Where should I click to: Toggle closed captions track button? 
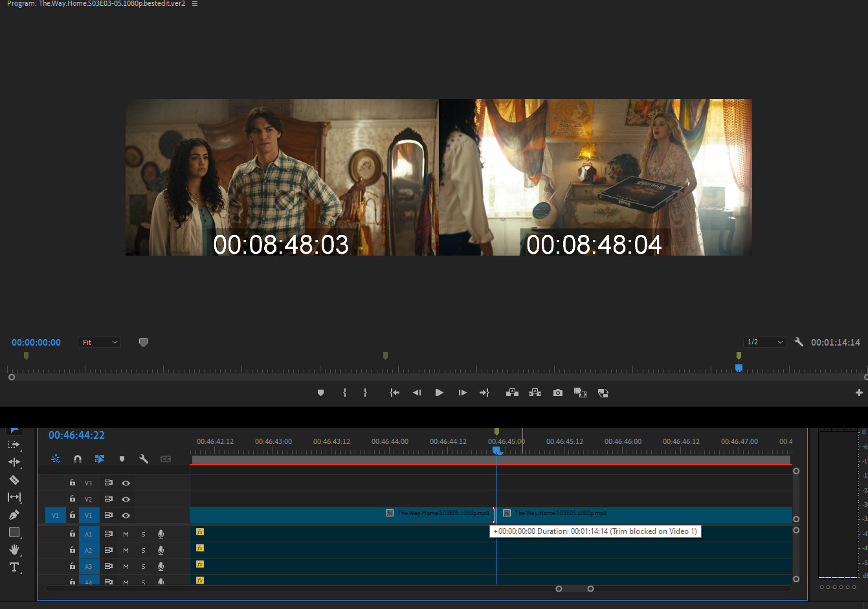coord(166,459)
